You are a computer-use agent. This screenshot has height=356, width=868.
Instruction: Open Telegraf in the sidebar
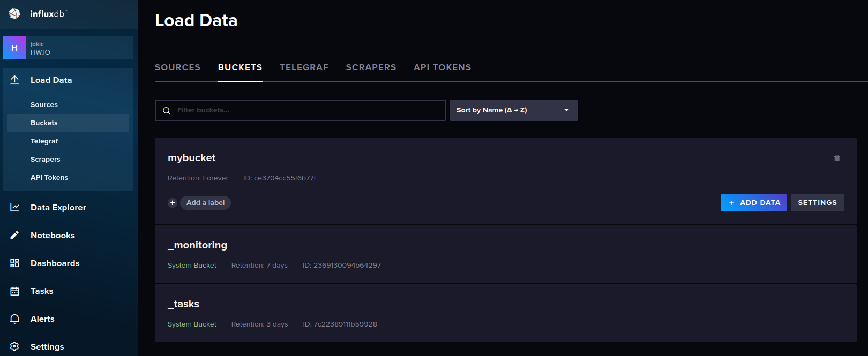[x=44, y=141]
